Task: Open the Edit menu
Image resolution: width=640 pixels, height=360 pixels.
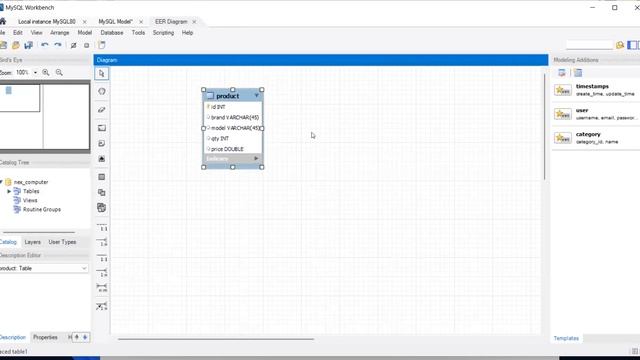Action: point(18,33)
